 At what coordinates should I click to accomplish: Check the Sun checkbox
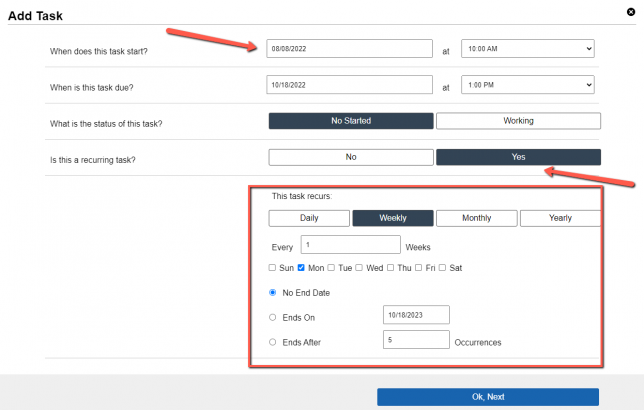coord(272,267)
